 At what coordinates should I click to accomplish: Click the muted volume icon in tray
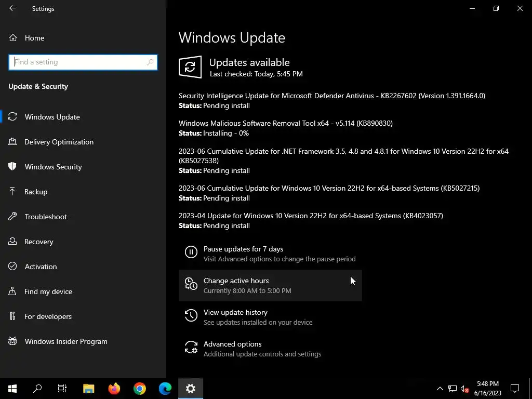(464, 389)
